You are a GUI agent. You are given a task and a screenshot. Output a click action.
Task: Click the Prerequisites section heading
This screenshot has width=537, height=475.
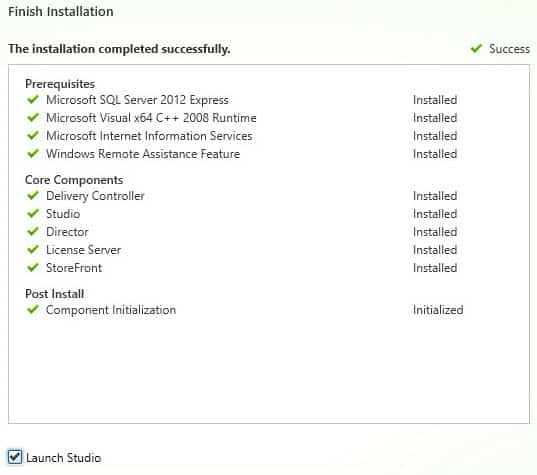coord(60,84)
